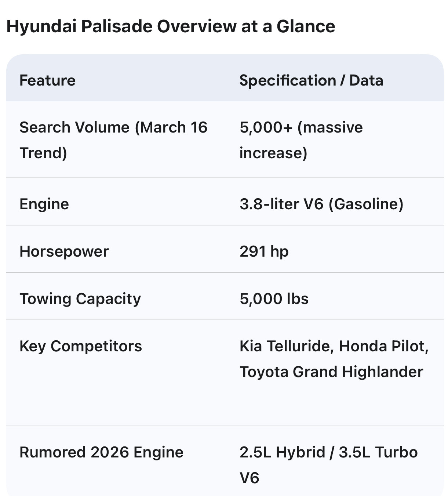
Task: Click the Kia Telluride competitor name
Action: tap(286, 346)
